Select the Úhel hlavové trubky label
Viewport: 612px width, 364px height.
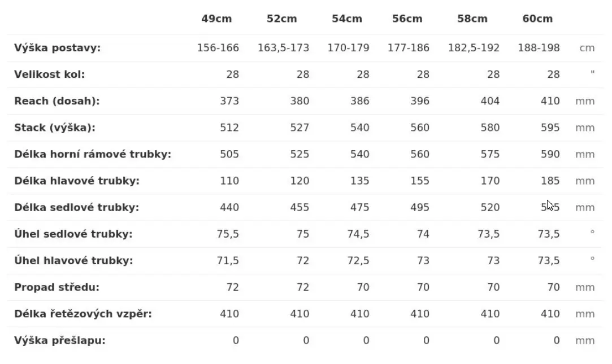click(x=73, y=260)
